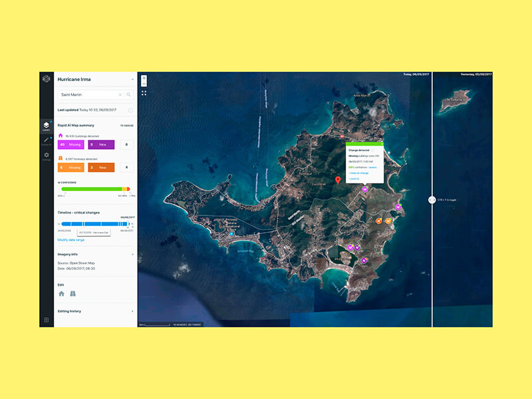
Task: Click the app logo icon
Action: tap(46, 79)
